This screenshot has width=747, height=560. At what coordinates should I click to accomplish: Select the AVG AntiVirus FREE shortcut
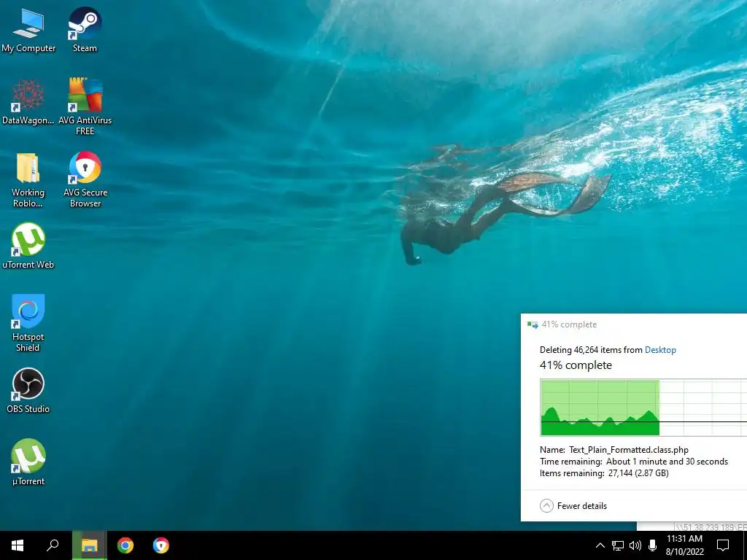point(85,106)
